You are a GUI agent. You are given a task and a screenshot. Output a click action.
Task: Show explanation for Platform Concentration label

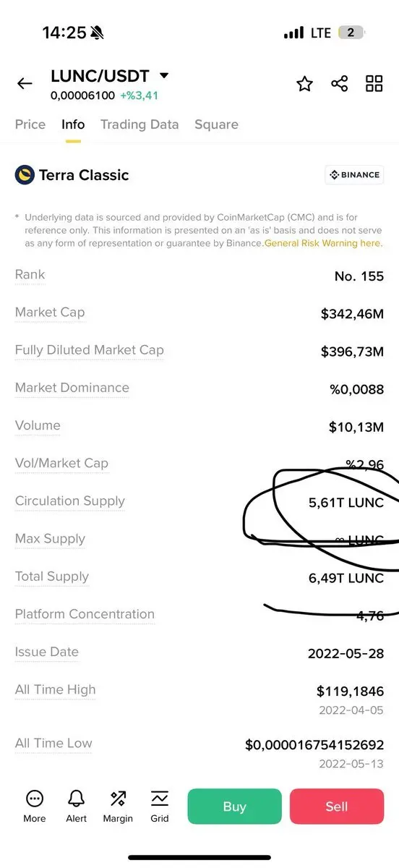pos(85,614)
